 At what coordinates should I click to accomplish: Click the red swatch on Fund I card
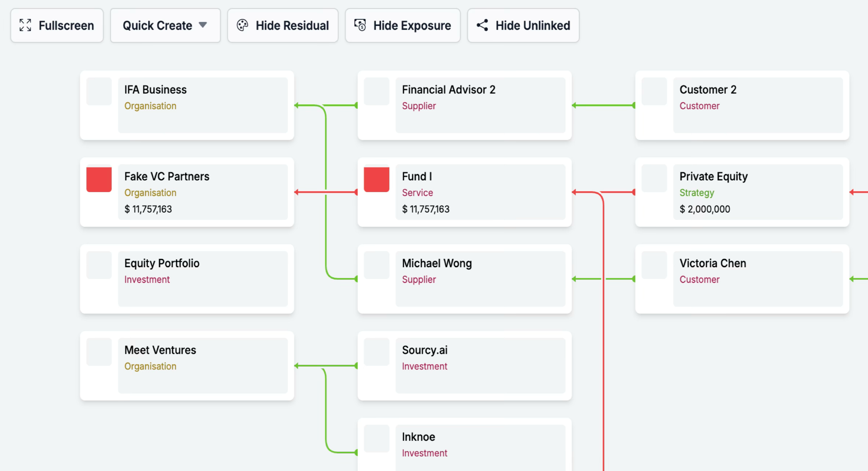point(376,179)
